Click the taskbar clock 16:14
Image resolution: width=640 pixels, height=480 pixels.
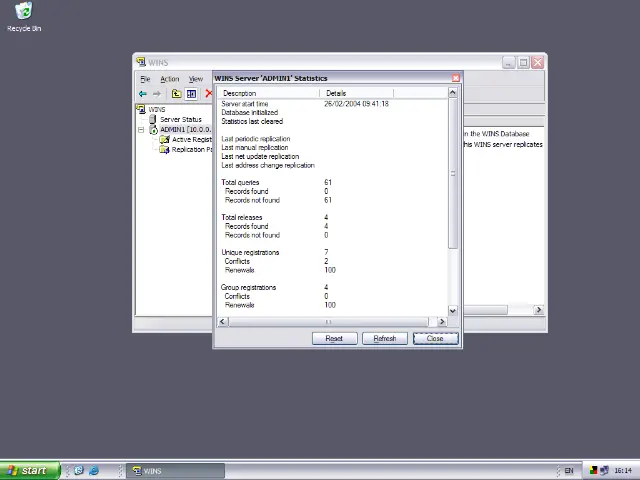[x=623, y=471]
